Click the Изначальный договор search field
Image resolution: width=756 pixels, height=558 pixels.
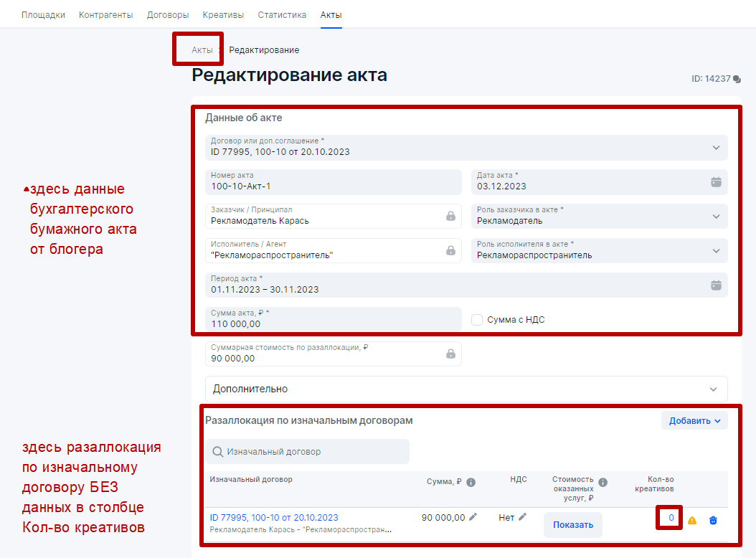coord(307,452)
